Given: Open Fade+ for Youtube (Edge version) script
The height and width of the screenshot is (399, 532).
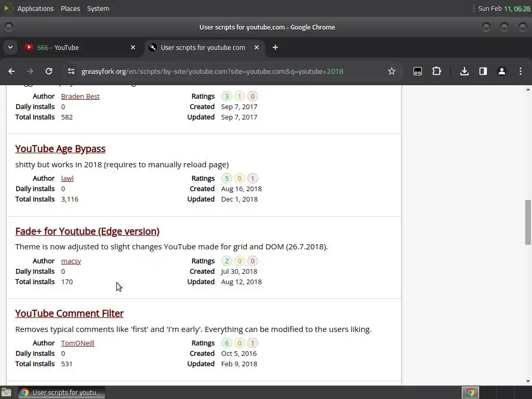Looking at the screenshot, I should (x=87, y=231).
